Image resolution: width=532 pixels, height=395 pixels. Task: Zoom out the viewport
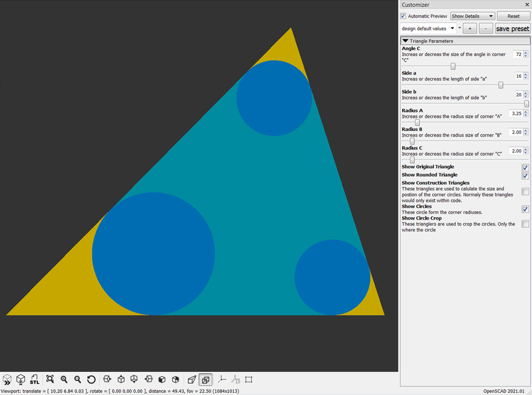(x=77, y=379)
